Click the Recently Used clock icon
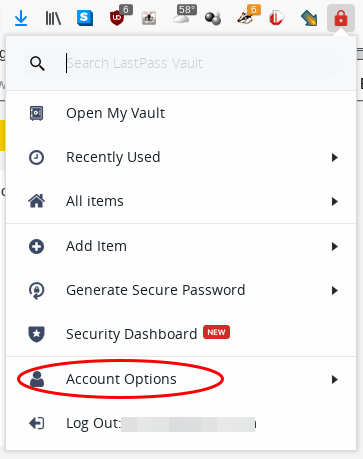The height and width of the screenshot is (459, 363). pyautogui.click(x=36, y=157)
